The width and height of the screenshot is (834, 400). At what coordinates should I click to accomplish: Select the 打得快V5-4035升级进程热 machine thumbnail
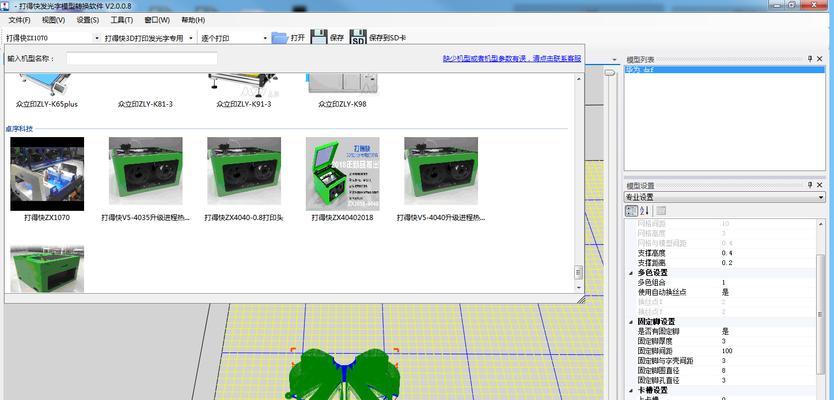[x=146, y=171]
